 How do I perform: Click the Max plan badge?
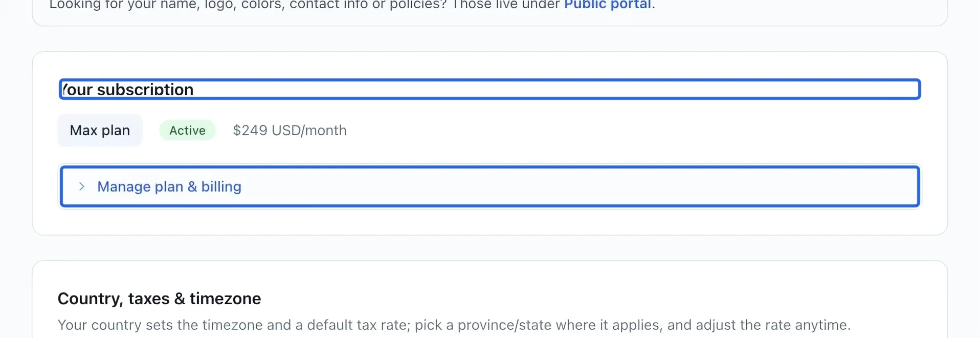coord(100,130)
